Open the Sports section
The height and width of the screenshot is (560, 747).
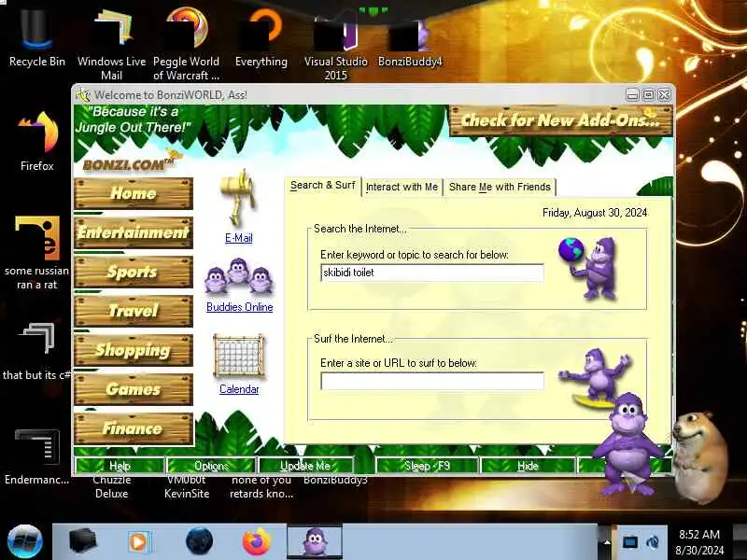(x=134, y=272)
